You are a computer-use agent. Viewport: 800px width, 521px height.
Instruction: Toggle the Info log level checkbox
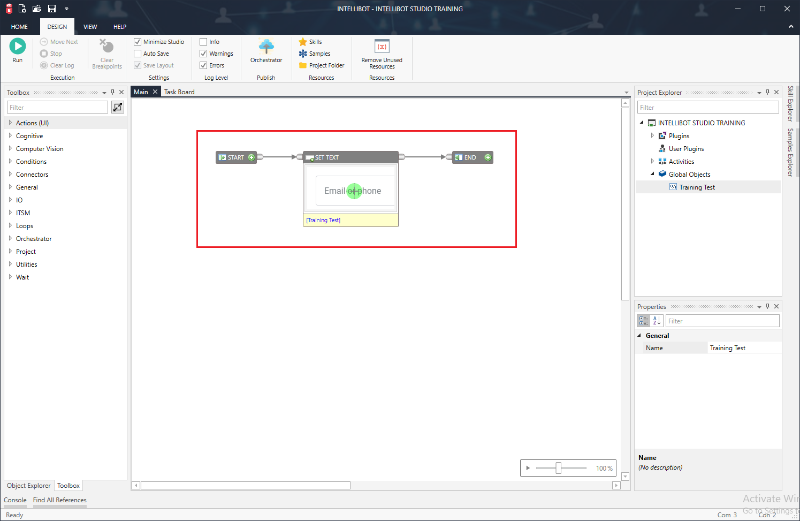tap(203, 42)
